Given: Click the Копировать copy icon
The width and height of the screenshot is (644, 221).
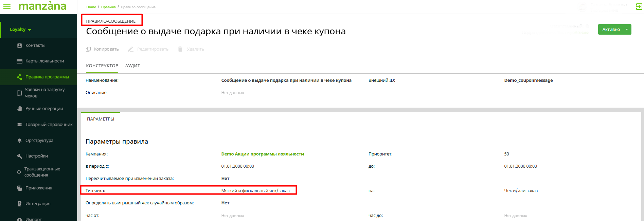Looking at the screenshot, I should 88,49.
